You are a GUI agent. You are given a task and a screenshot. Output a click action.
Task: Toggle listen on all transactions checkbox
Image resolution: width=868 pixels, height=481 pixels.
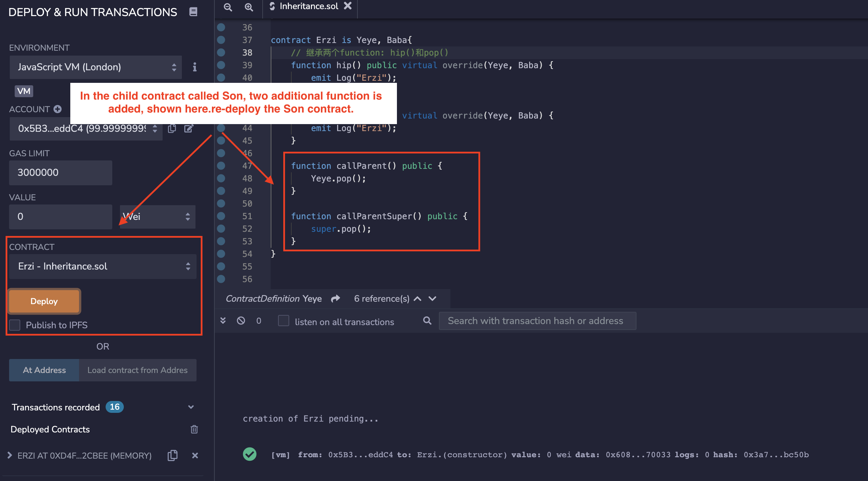point(284,321)
